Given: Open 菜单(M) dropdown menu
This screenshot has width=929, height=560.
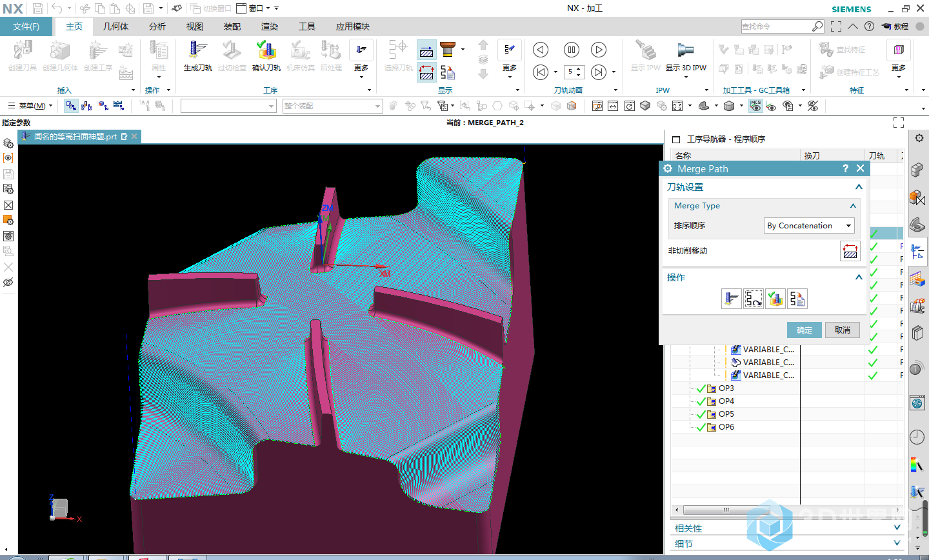Looking at the screenshot, I should [x=30, y=106].
